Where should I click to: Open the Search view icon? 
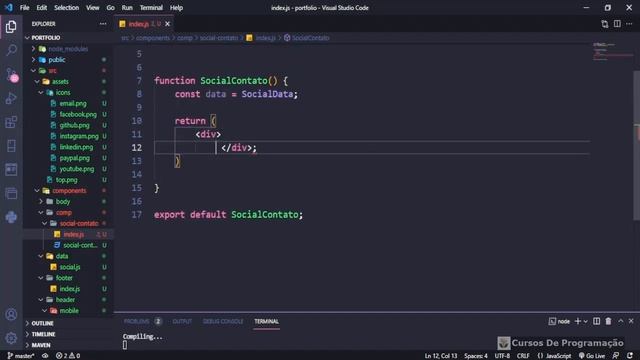pyautogui.click(x=11, y=50)
